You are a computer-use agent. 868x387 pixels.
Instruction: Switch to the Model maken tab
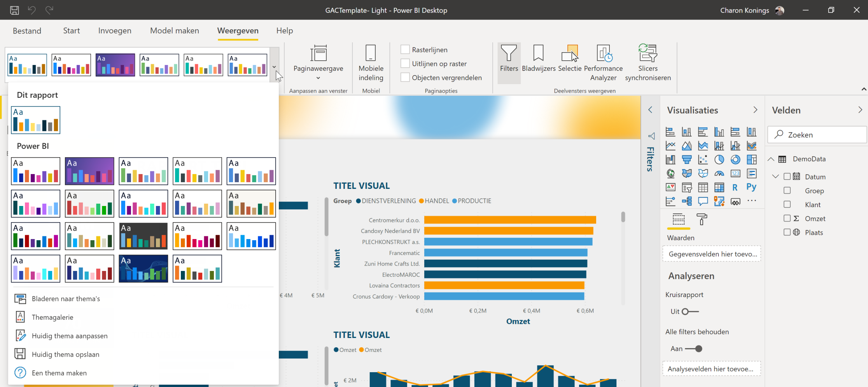click(175, 31)
